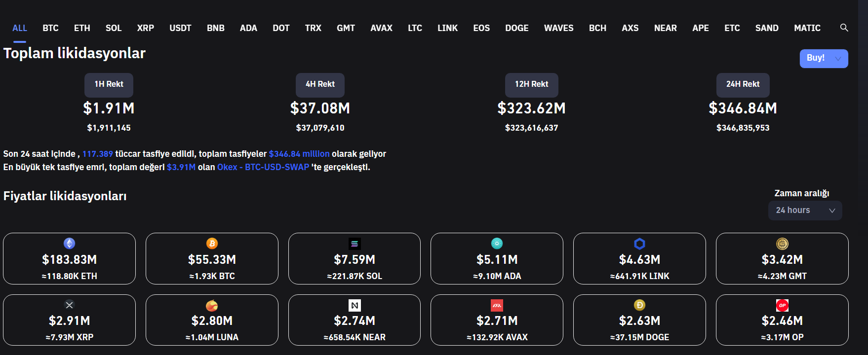Click the Avalanche red icon
Viewport: 868px width, 355px height.
497,305
